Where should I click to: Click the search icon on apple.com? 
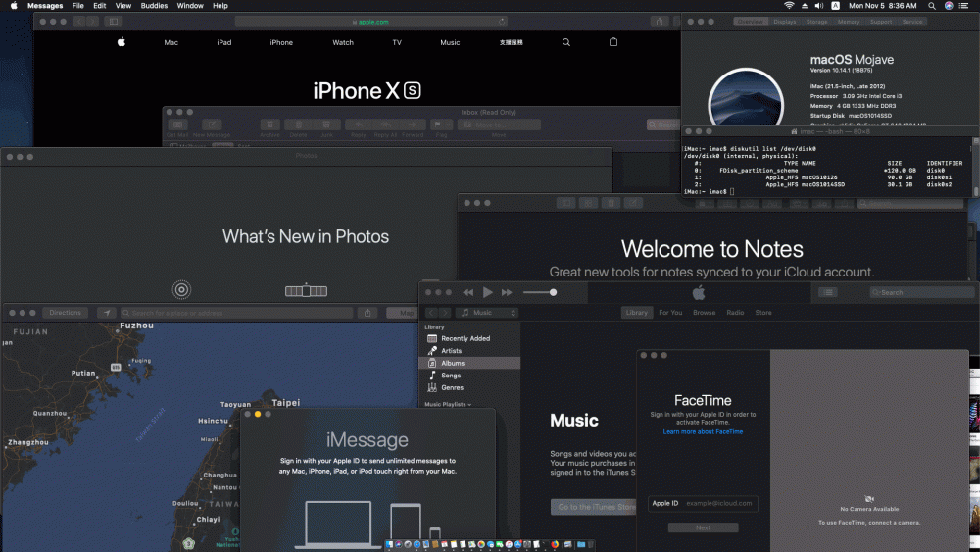566,42
